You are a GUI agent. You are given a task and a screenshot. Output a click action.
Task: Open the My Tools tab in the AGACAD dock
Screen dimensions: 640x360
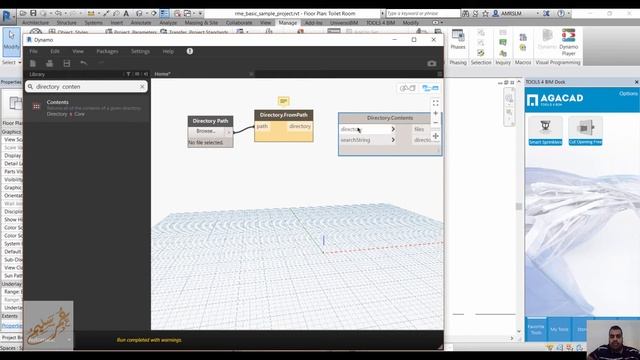click(559, 329)
